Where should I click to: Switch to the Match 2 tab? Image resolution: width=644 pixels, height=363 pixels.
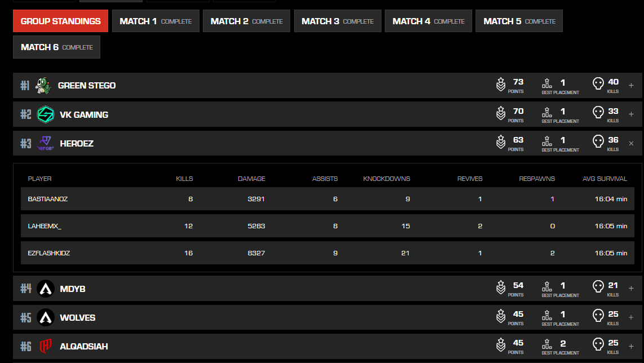point(246,21)
